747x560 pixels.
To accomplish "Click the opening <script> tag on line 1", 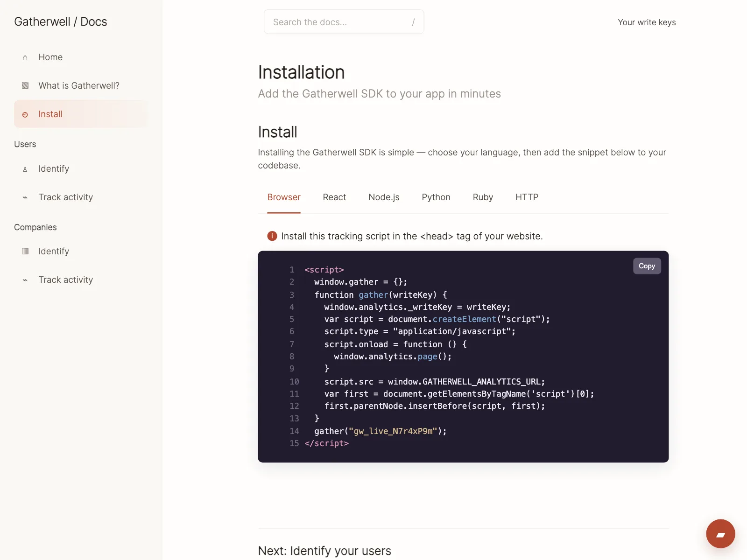I will click(x=324, y=270).
